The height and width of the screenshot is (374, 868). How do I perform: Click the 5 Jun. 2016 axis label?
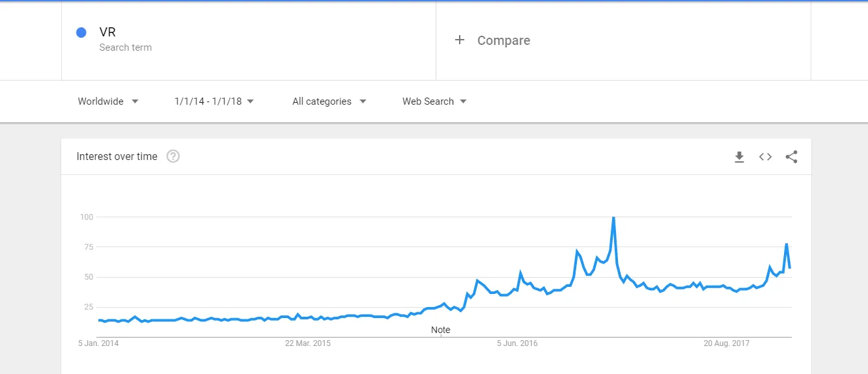coord(517,343)
